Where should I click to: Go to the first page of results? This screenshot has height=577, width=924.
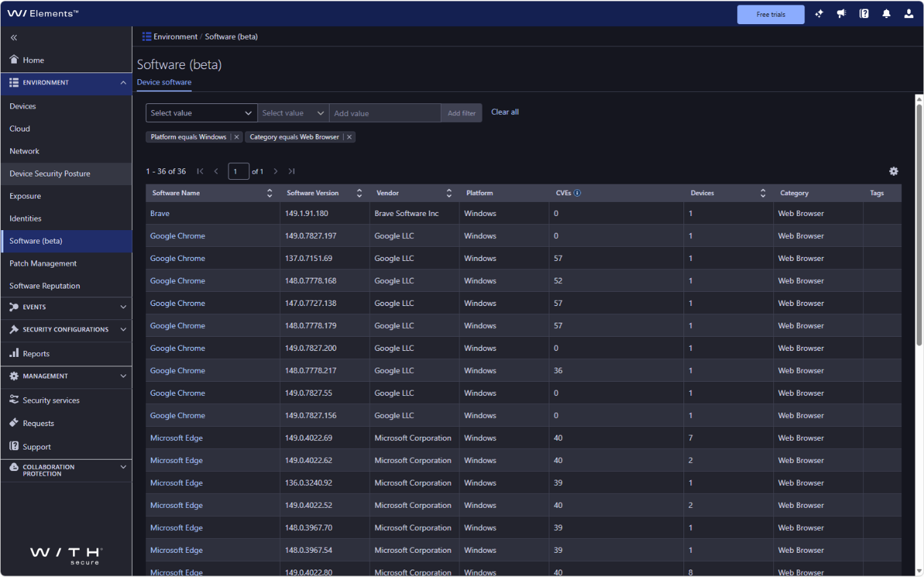200,172
